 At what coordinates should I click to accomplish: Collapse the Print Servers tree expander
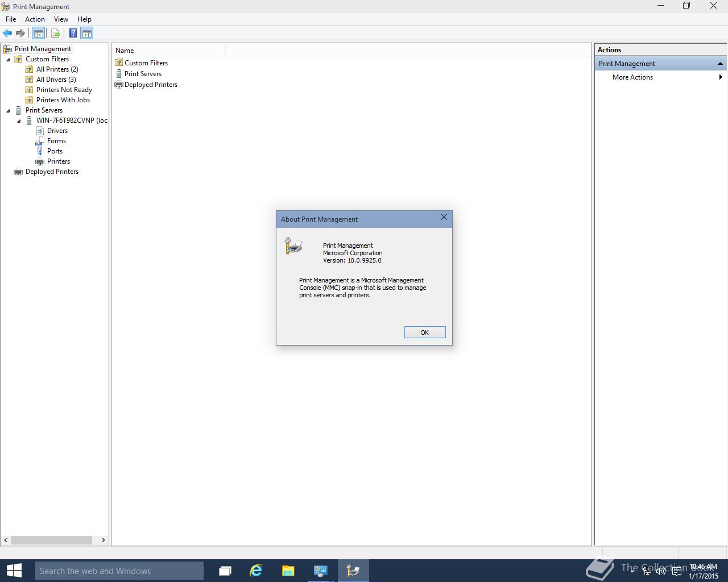8,110
